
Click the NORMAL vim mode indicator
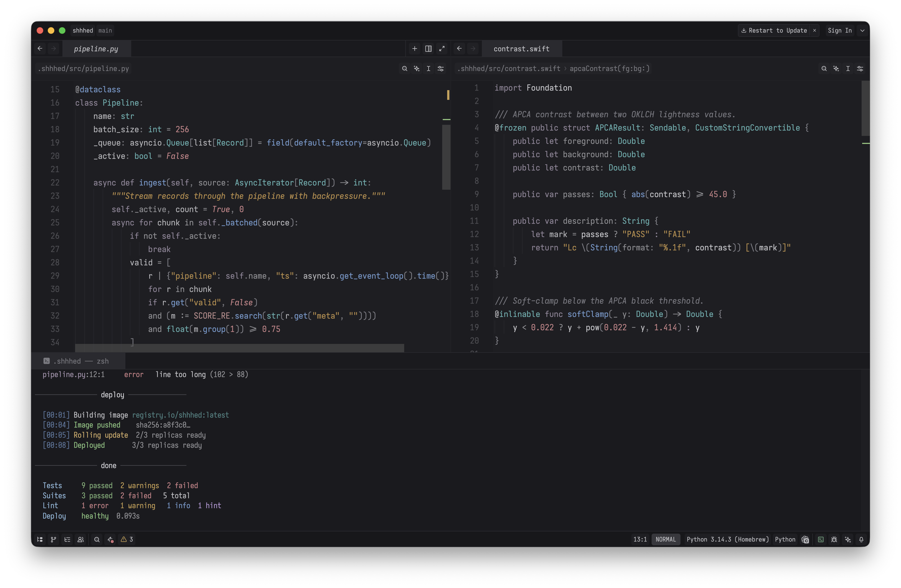coord(665,539)
